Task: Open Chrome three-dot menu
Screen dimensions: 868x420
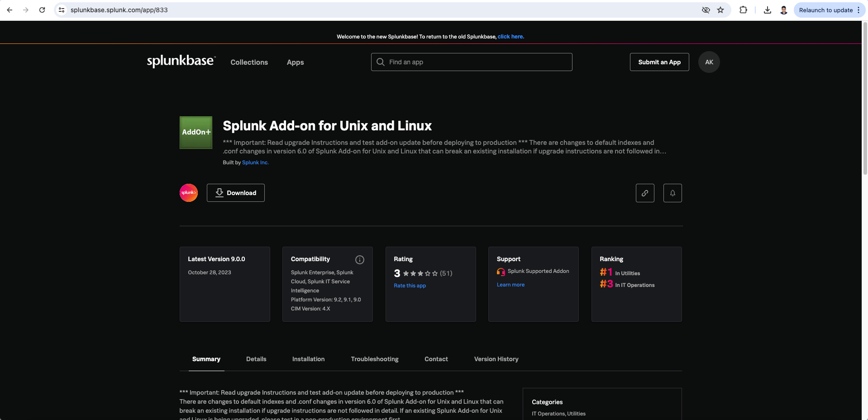Action: coord(858,10)
